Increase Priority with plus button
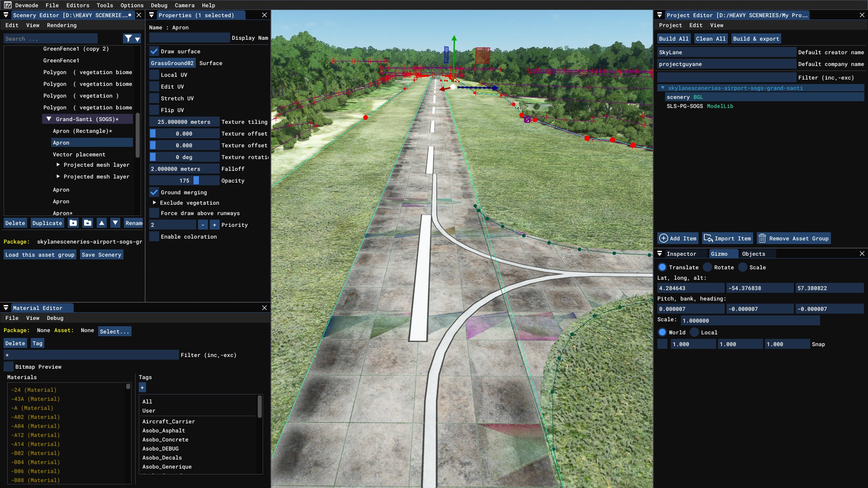The image size is (868, 488). (214, 225)
